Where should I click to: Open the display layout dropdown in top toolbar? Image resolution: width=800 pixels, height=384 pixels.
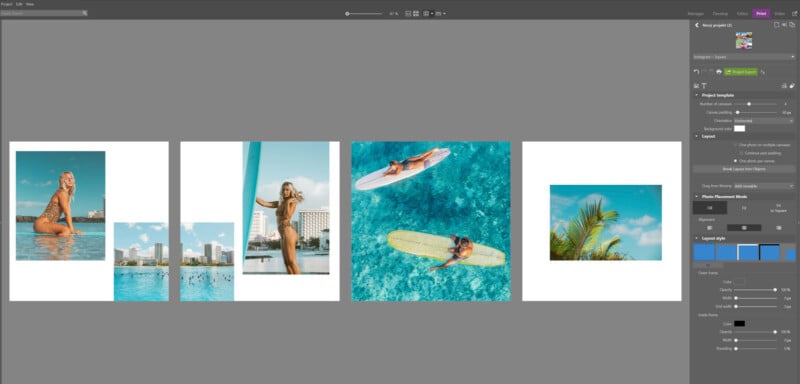click(428, 14)
